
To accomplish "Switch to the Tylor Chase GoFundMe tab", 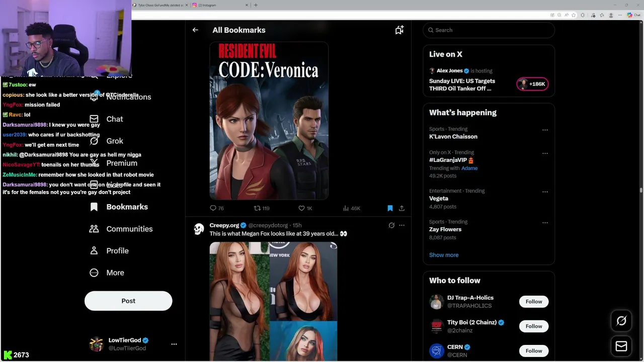I will click(160, 5).
